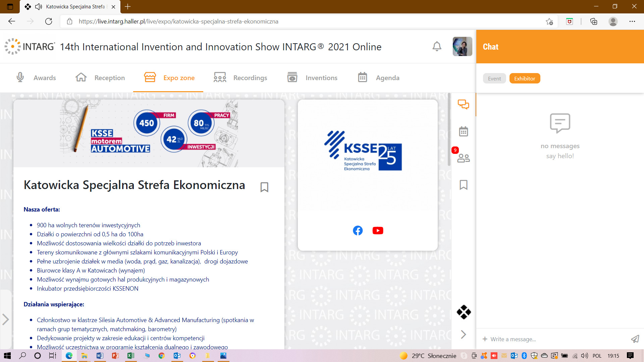Open system tray volume control
The height and width of the screenshot is (362, 644).
tap(585, 356)
